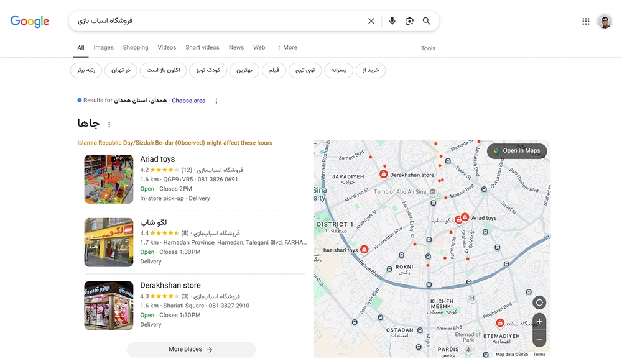The height and width of the screenshot is (364, 622).
Task: Switch to the News tab
Action: coord(236,48)
